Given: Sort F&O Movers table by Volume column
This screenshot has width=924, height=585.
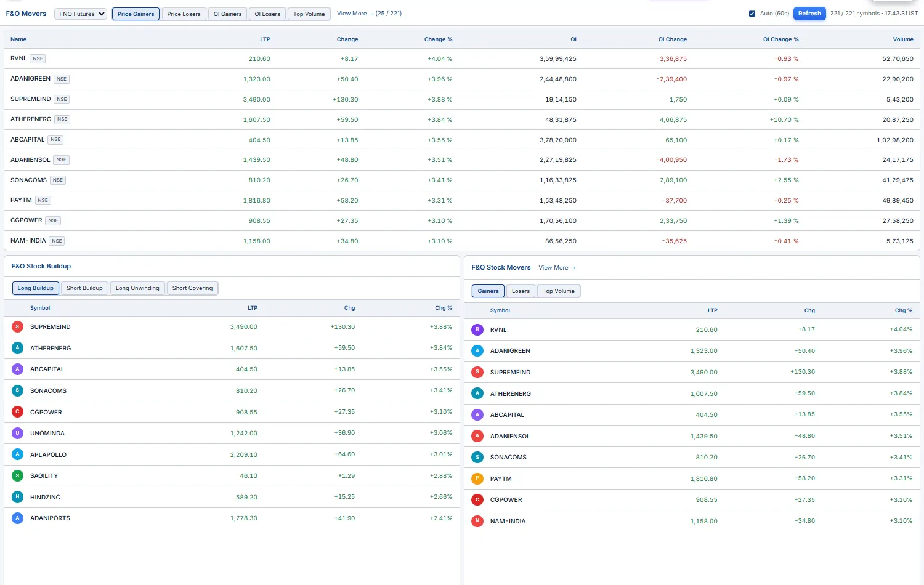Looking at the screenshot, I should (x=903, y=39).
